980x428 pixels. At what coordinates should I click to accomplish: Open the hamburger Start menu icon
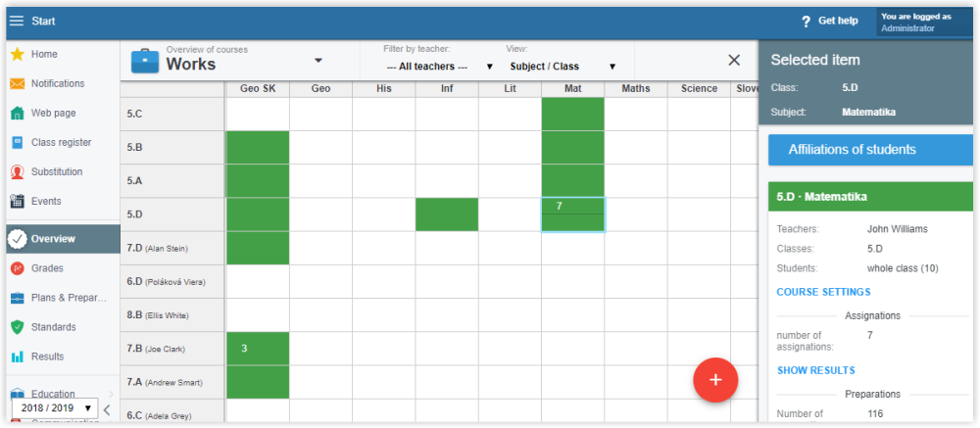pos(17,22)
